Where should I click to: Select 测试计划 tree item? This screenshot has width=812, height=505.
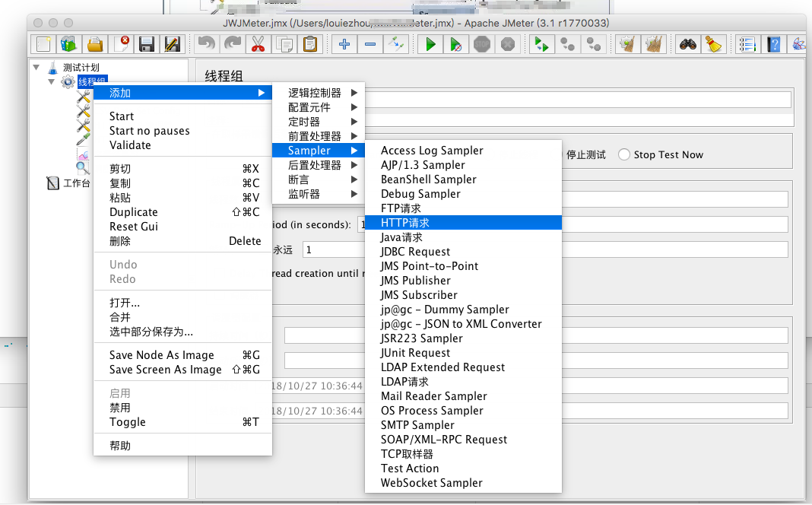tap(81, 68)
